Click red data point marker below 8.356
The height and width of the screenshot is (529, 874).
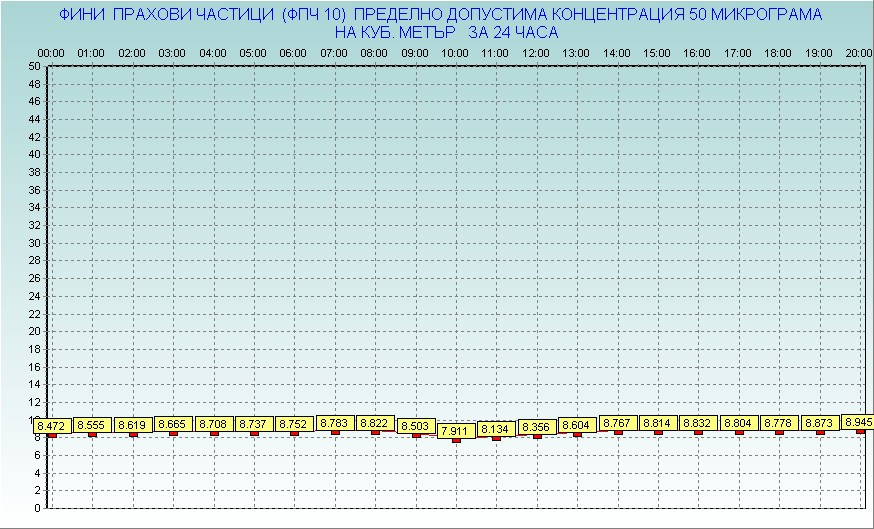point(537,436)
